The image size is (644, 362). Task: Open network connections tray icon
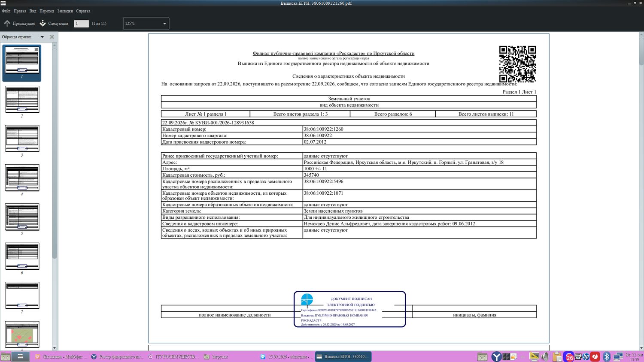[x=618, y=356]
